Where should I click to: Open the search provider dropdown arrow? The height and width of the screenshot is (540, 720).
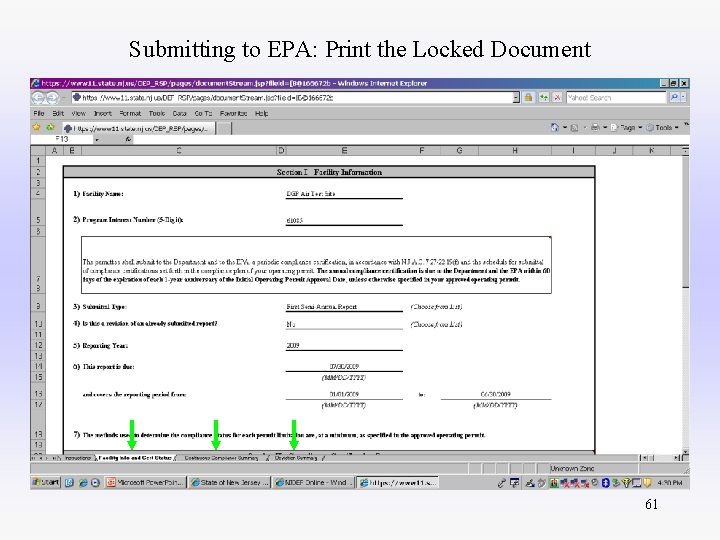tap(684, 97)
